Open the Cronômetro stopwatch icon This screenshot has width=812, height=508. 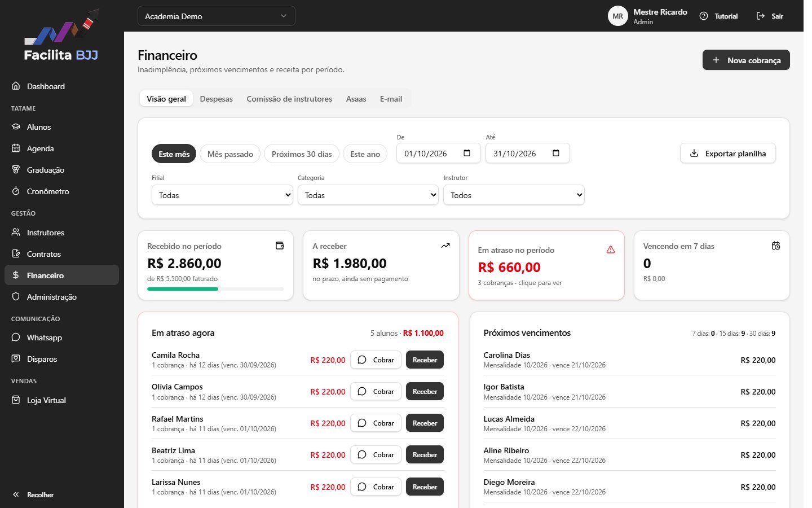(16, 191)
